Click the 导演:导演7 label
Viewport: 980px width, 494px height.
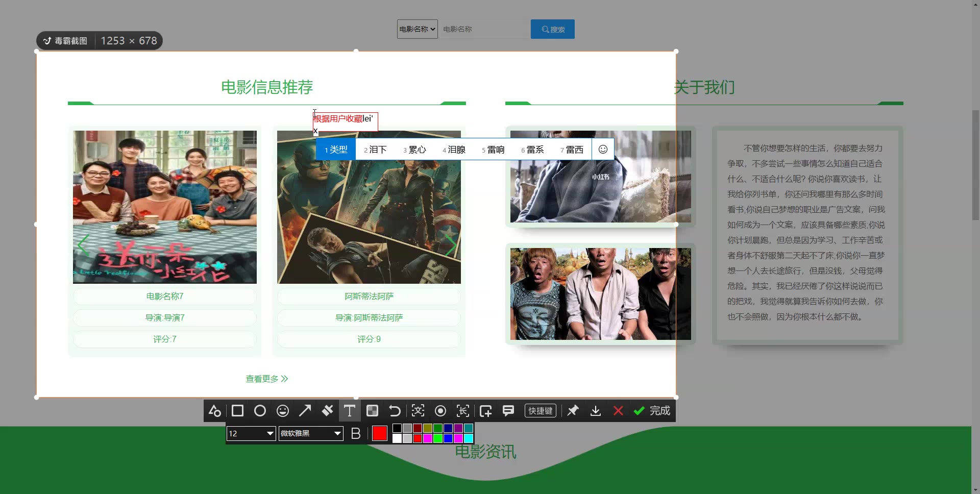[165, 317]
